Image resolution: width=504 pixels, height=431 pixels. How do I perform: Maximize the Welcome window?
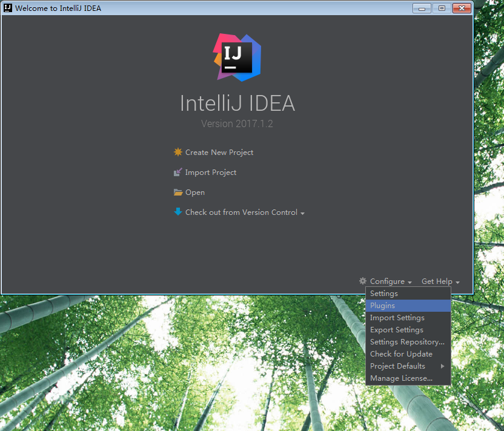[x=442, y=8]
